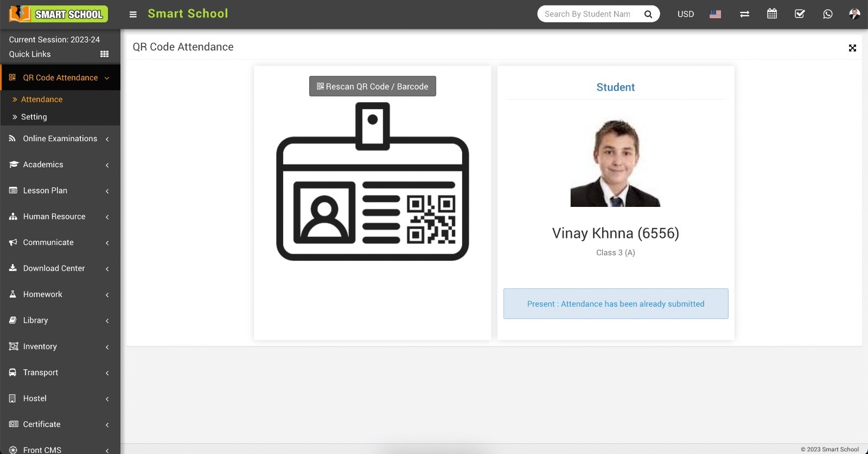This screenshot has width=868, height=454.
Task: Select Attendance submenu item
Action: coord(42,99)
